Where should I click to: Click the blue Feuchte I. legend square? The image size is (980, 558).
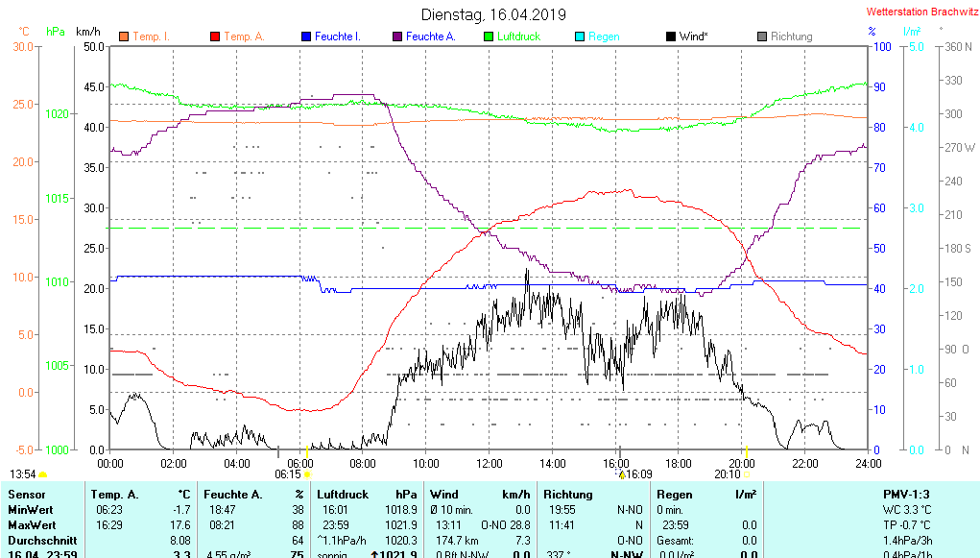coord(306,36)
